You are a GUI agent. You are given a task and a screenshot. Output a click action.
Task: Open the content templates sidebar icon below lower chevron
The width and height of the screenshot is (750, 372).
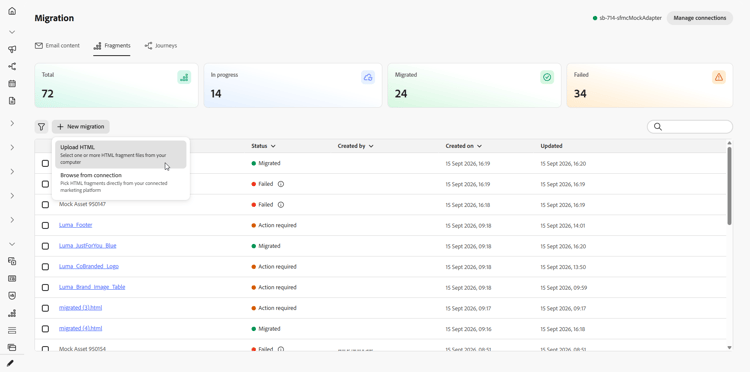click(12, 261)
